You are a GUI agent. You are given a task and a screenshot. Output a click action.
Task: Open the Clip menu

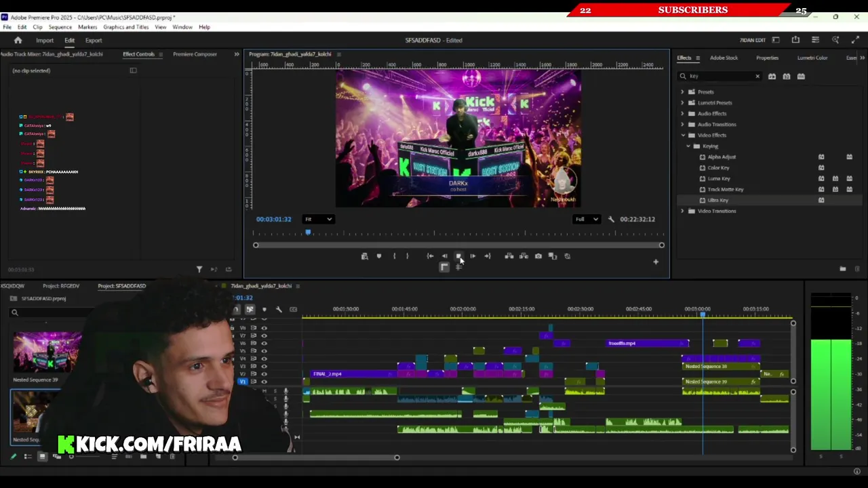point(37,27)
